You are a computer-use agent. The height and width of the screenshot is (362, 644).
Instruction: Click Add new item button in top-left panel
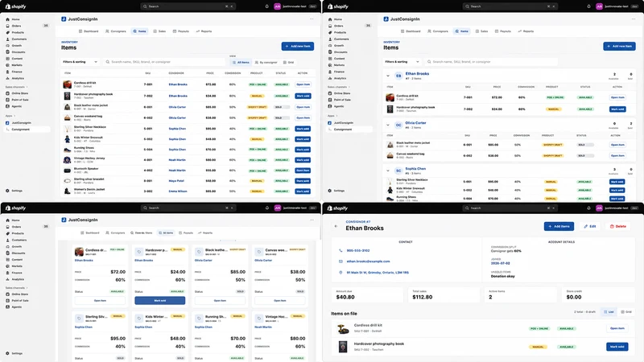298,47
